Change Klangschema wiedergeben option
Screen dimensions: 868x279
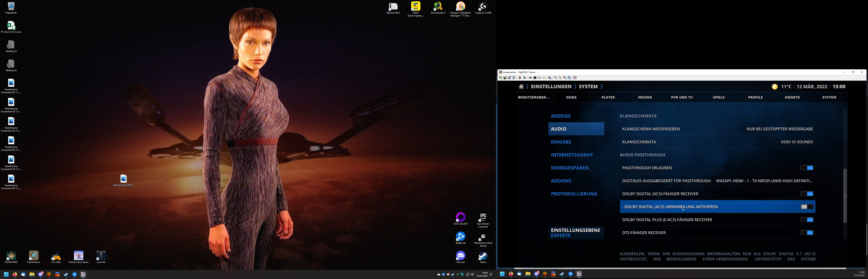(717, 129)
